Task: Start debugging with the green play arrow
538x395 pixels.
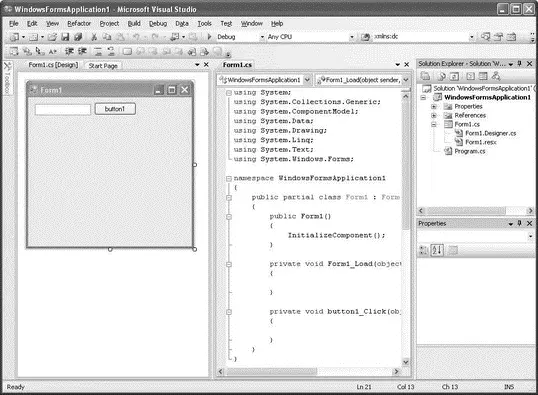Action: [209, 36]
